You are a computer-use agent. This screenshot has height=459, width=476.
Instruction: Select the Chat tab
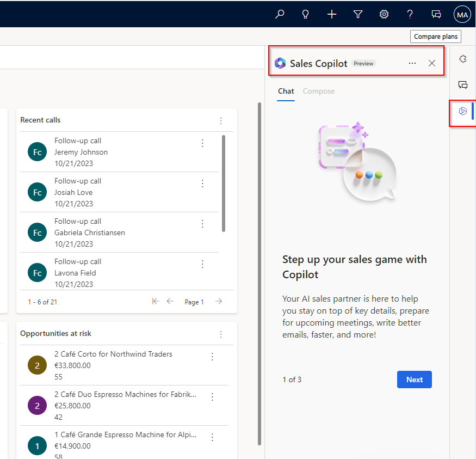[286, 91]
